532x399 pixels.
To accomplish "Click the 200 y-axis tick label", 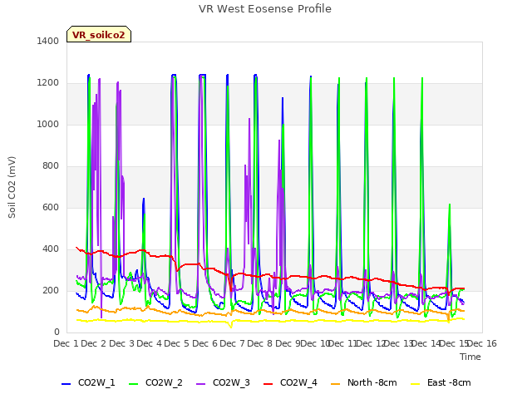I will click(51, 290).
